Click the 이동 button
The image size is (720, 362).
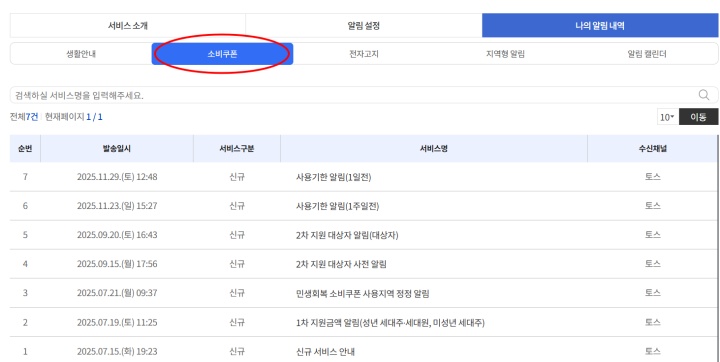tap(698, 117)
